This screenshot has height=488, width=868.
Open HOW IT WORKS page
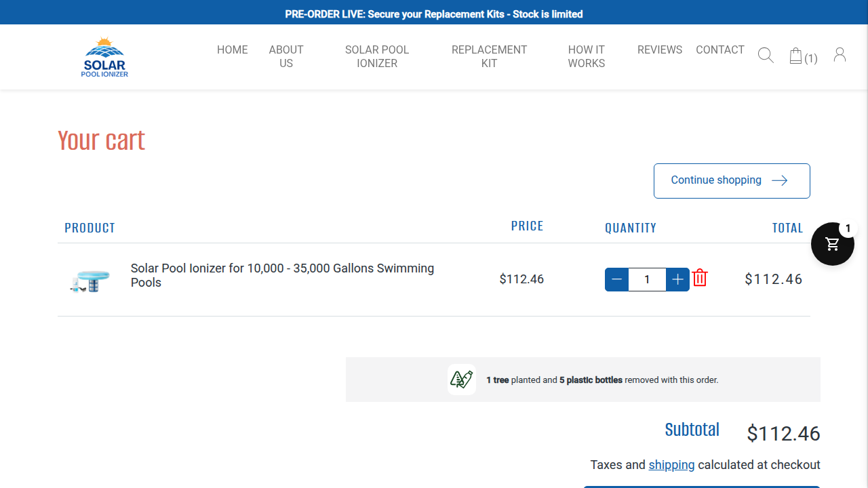pyautogui.click(x=587, y=56)
